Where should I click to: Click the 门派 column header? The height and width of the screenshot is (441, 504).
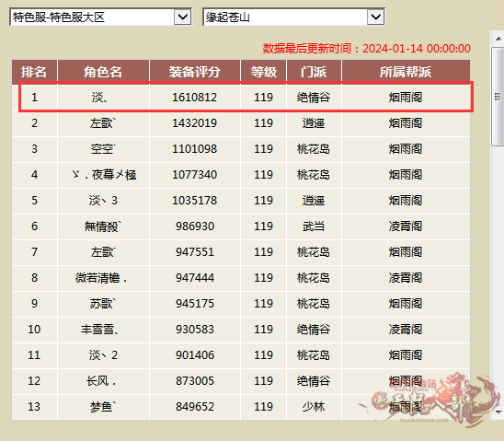[314, 72]
